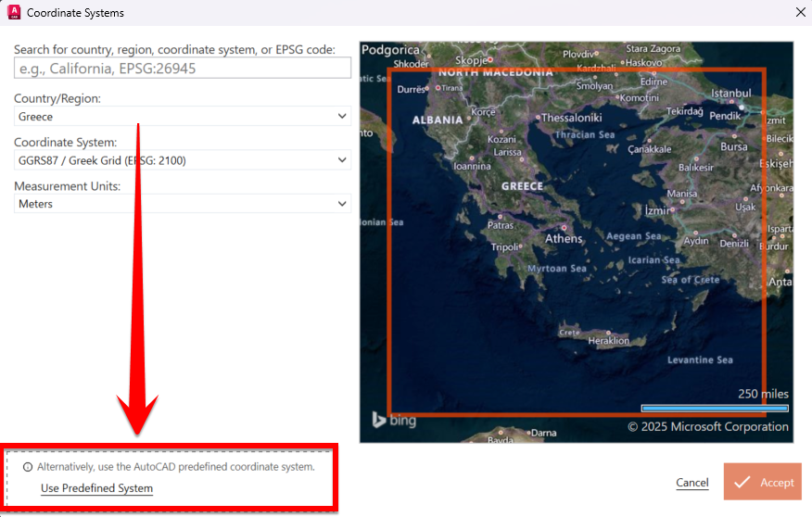Click the Myrtoan Sea label
The image size is (812, 517).
click(557, 268)
